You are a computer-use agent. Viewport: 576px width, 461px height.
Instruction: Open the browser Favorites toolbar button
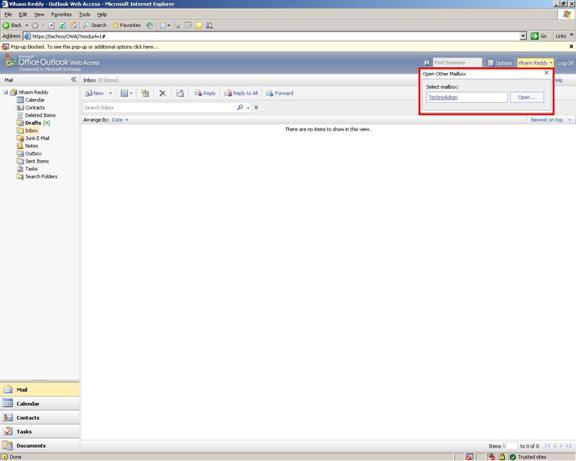pos(127,25)
